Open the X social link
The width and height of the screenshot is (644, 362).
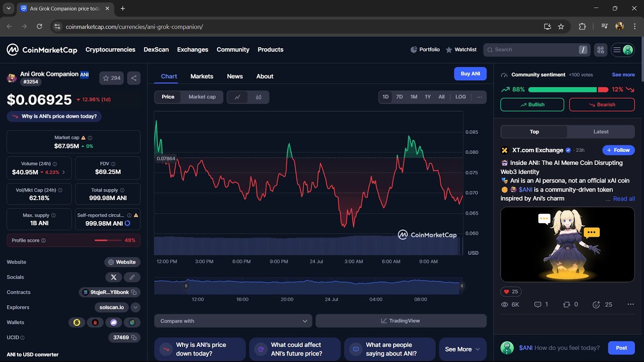[113, 277]
